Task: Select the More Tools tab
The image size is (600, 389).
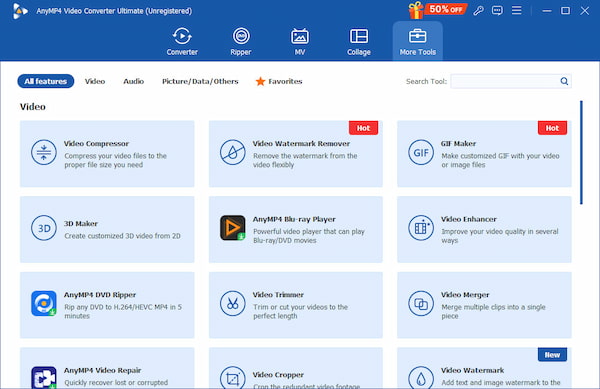Action: tap(417, 41)
